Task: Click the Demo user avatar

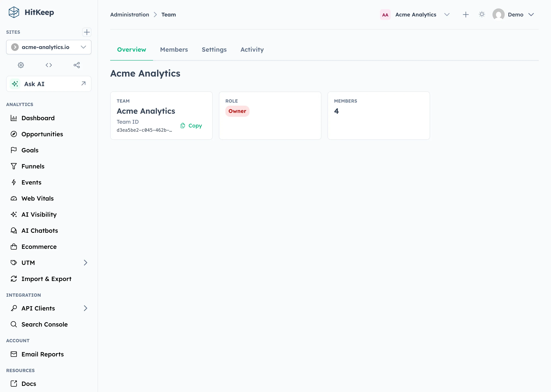Action: (x=498, y=15)
